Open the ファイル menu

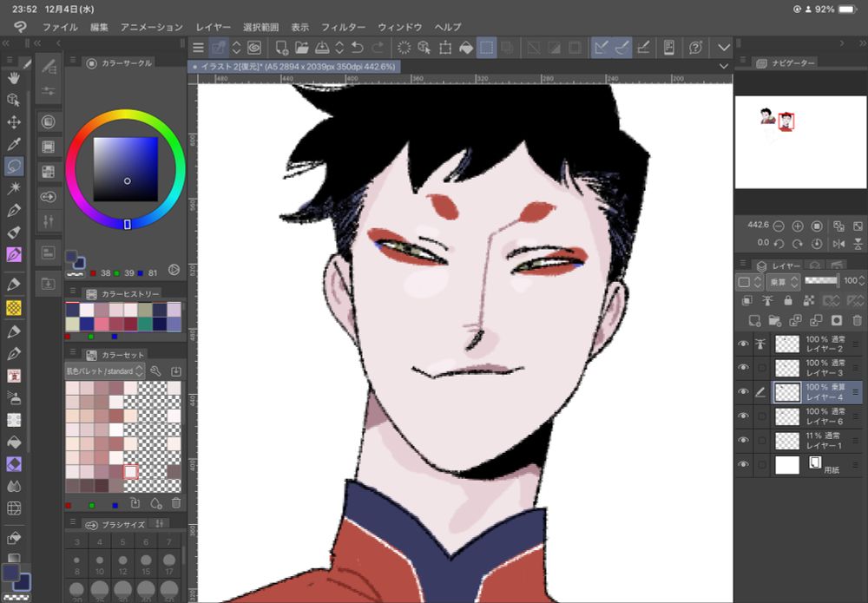[x=61, y=27]
